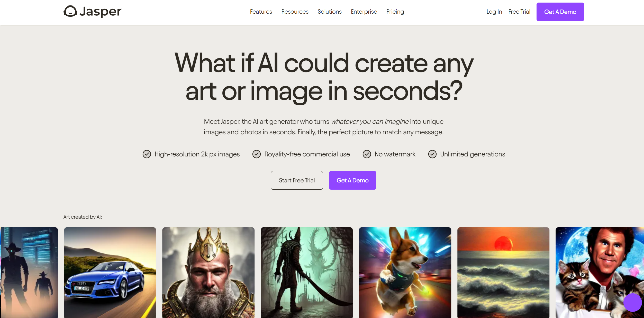The height and width of the screenshot is (318, 644).
Task: Click the checkmark icon next to Royalty-free commercial use
Action: click(x=257, y=154)
